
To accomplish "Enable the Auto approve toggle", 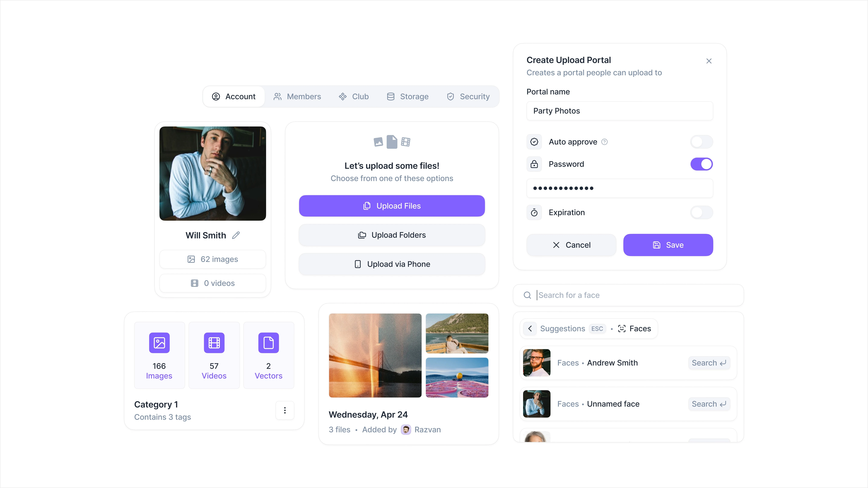I will click(x=701, y=142).
